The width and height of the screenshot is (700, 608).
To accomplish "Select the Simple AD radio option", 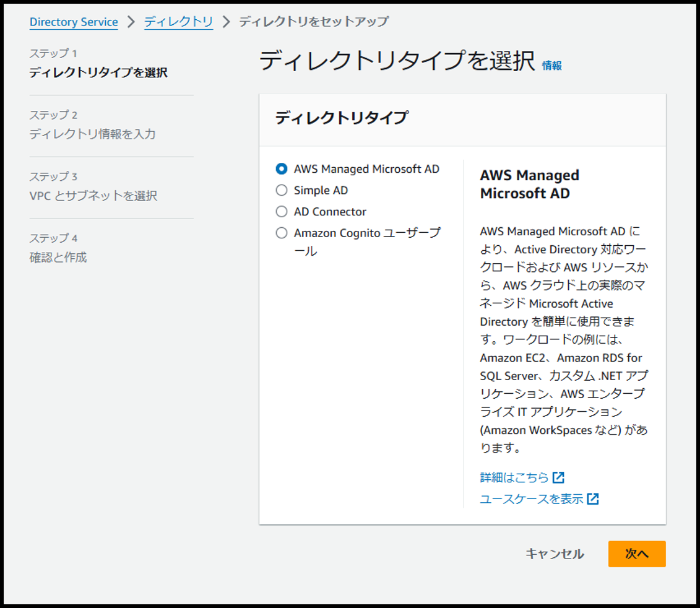I will click(281, 190).
